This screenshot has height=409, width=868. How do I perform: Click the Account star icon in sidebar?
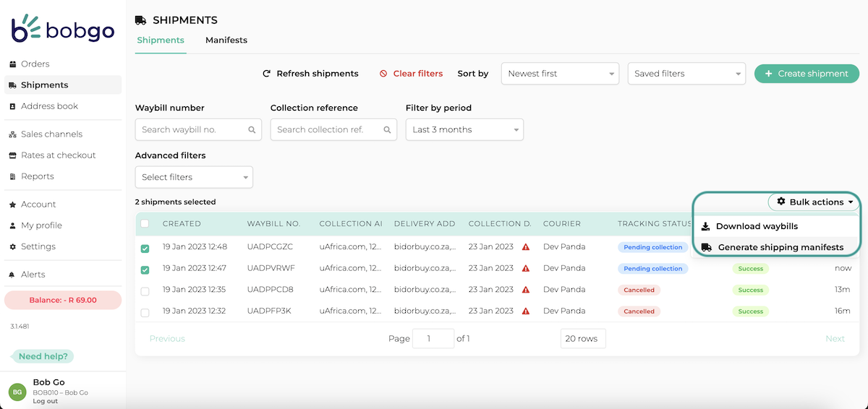coord(13,204)
